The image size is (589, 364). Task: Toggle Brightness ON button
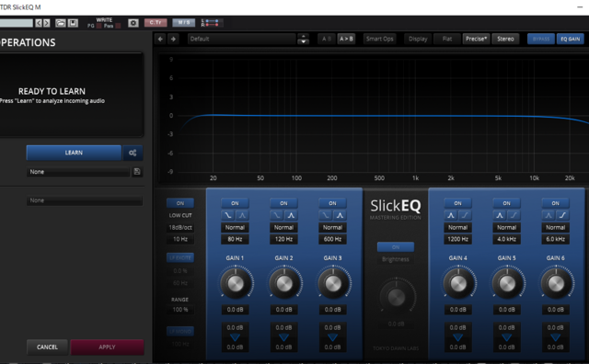click(396, 247)
